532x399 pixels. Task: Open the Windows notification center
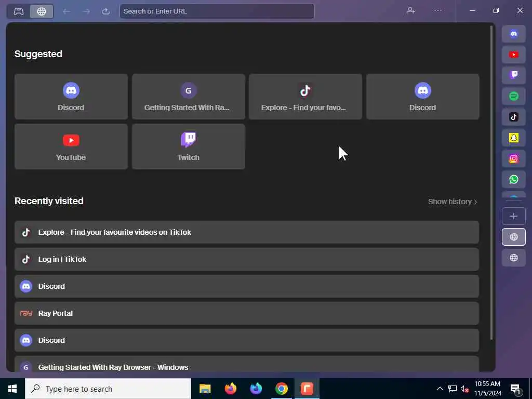(x=515, y=389)
